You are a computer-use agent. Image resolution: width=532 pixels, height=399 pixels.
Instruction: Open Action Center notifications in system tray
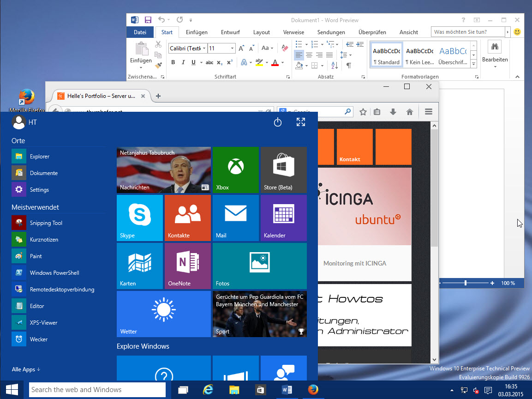(488, 390)
